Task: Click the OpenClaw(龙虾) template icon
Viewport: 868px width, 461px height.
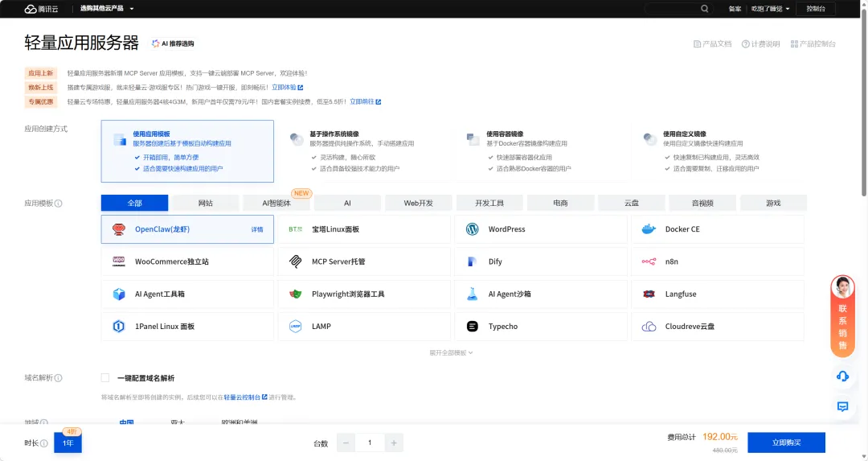Action: point(118,229)
